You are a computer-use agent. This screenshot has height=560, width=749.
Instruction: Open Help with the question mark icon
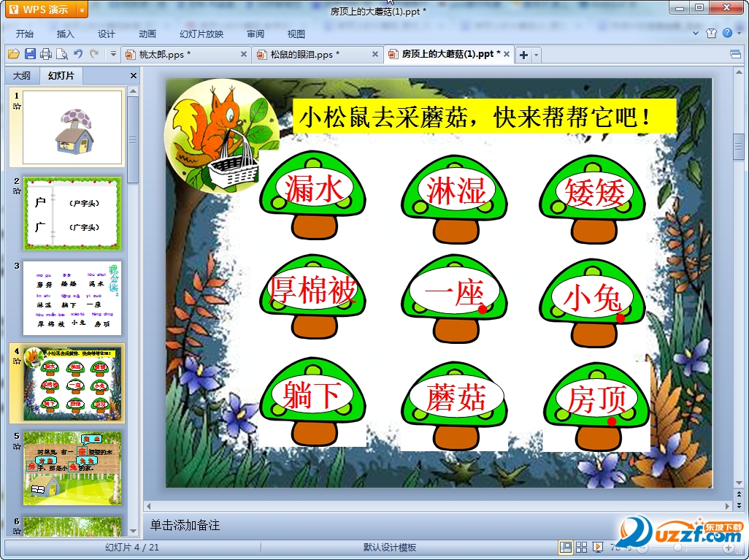point(728,33)
